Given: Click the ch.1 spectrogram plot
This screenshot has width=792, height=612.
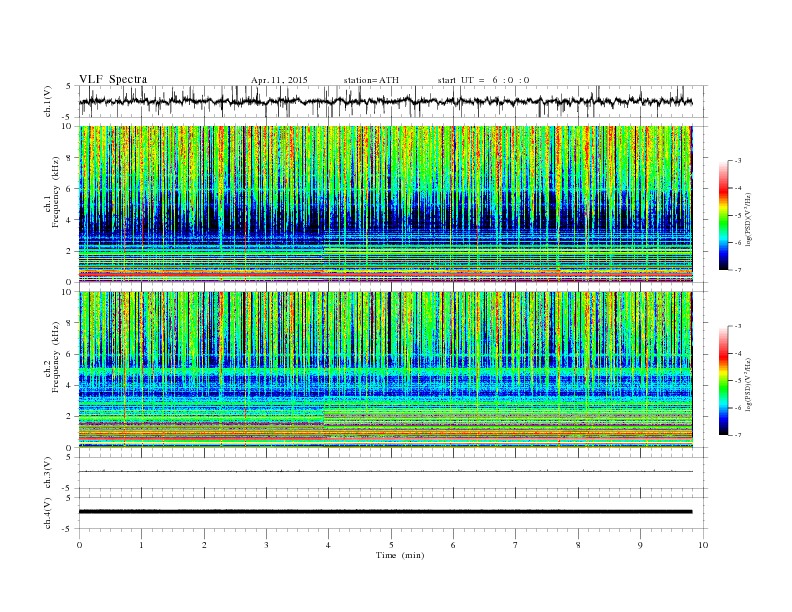Looking at the screenshot, I should point(386,204).
